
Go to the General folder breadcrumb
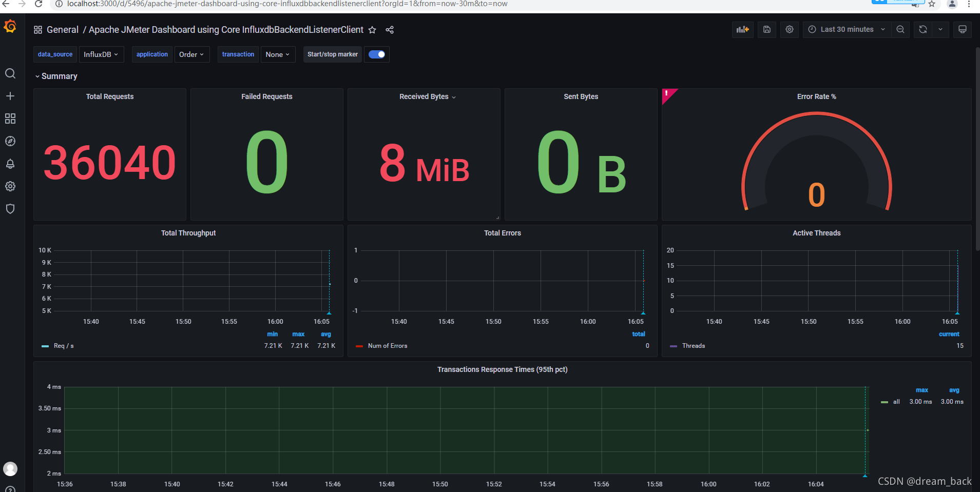[63, 30]
